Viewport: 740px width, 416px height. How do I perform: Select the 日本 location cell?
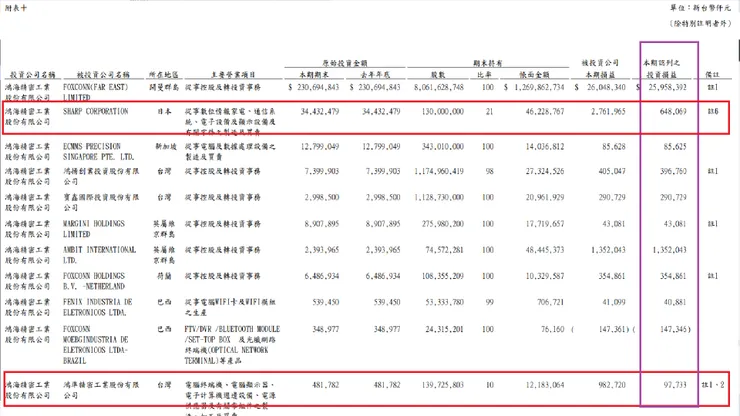click(x=164, y=111)
